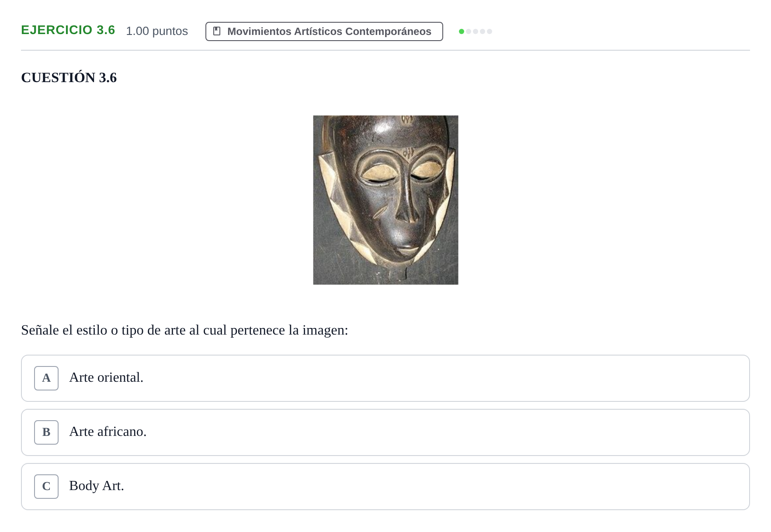Click the word 'Señale' in the question
The height and width of the screenshot is (532, 771).
coord(40,330)
